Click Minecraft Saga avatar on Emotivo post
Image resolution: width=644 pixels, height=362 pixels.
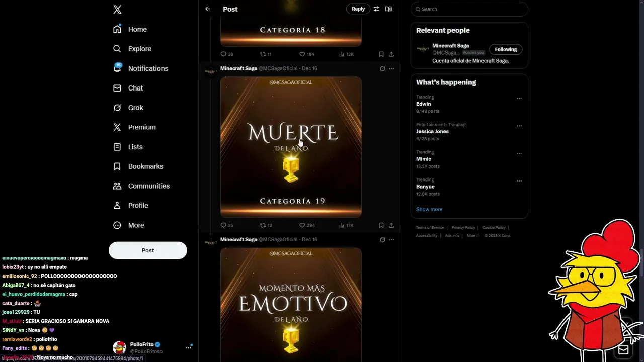[x=211, y=242]
